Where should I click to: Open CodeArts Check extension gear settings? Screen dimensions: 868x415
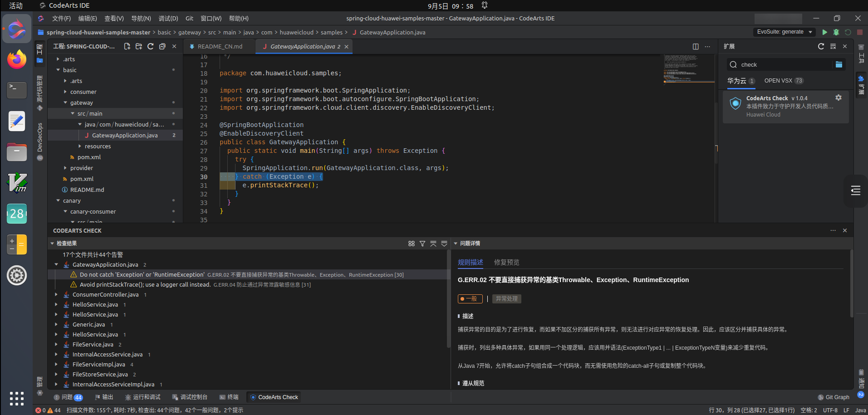(839, 98)
